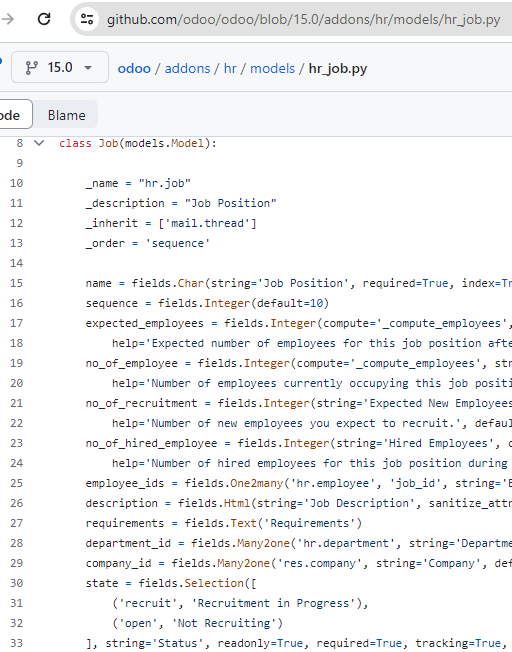Click the hr_job.py file name
Viewport: 512px width, 652px height.
(338, 68)
